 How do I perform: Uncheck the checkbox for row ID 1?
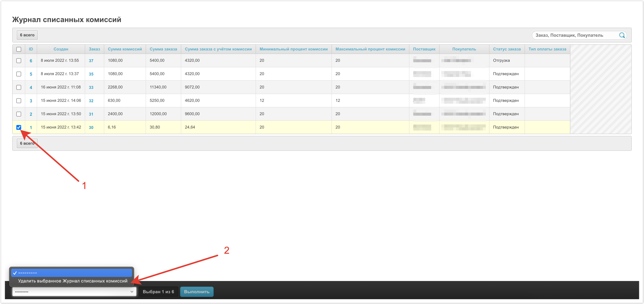tap(19, 127)
